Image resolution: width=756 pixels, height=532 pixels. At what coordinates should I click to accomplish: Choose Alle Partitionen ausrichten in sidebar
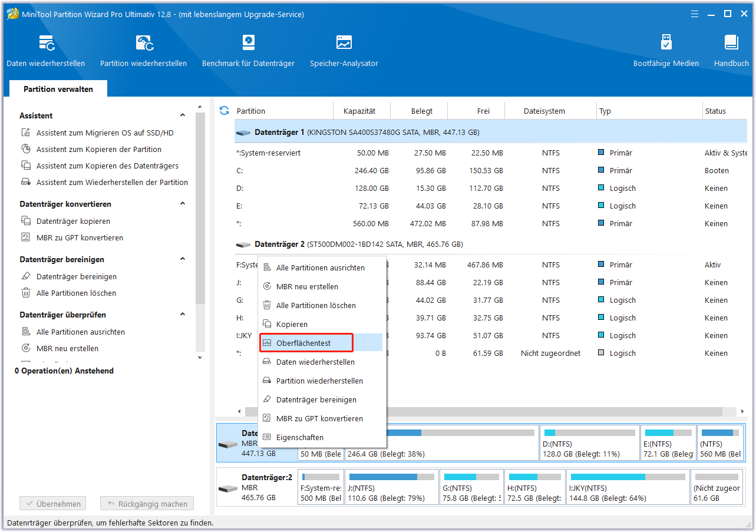[x=80, y=332]
